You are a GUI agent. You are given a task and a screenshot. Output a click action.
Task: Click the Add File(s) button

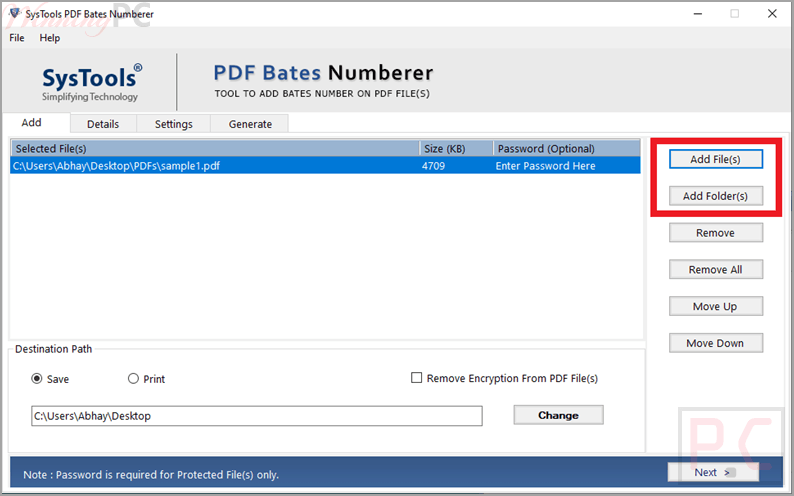coord(716,159)
